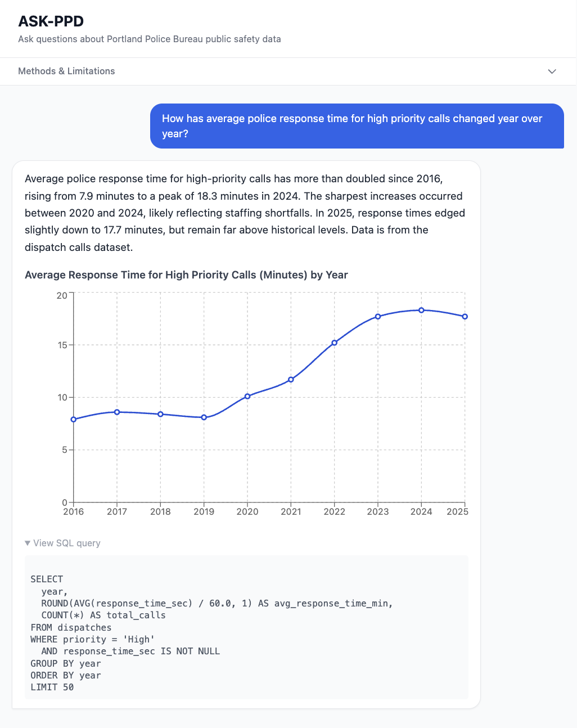Pick the 2019 chart data point
577x728 pixels.
click(204, 417)
